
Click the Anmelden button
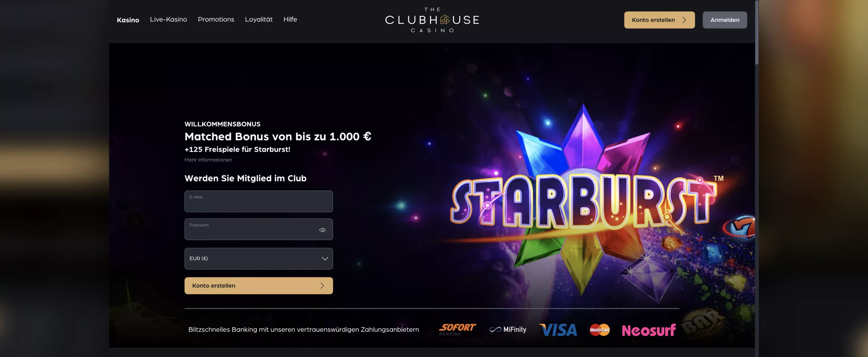(725, 20)
